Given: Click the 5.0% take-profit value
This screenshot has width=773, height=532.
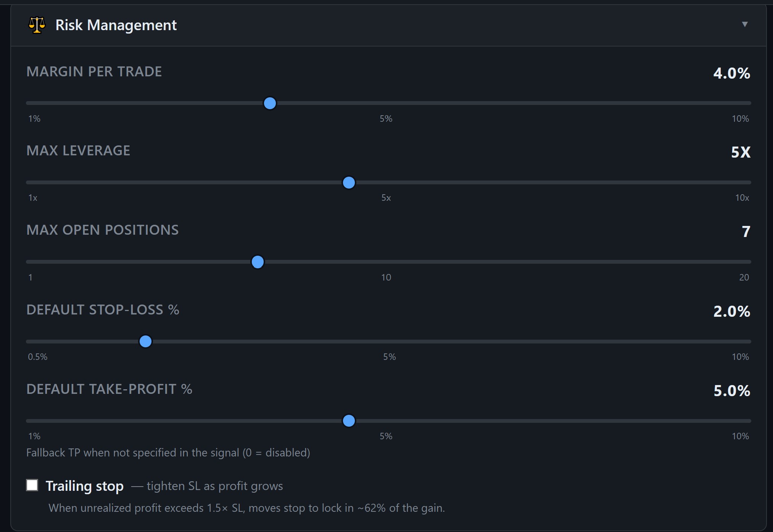Looking at the screenshot, I should (731, 391).
